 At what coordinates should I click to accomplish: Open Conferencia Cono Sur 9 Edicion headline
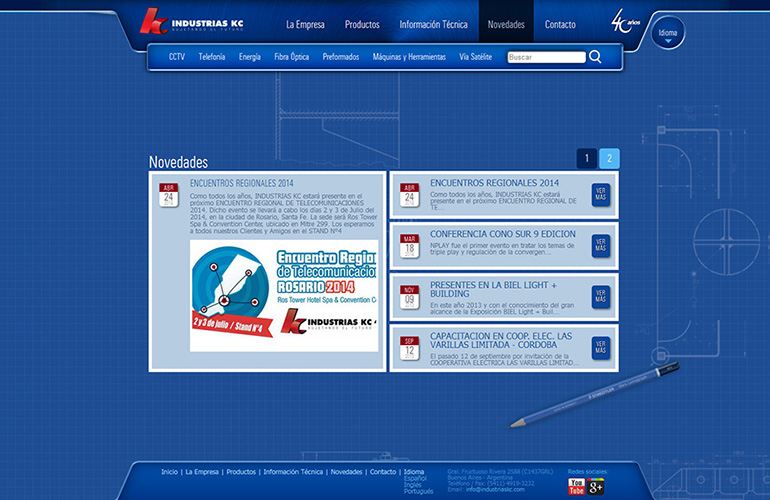[x=503, y=234]
